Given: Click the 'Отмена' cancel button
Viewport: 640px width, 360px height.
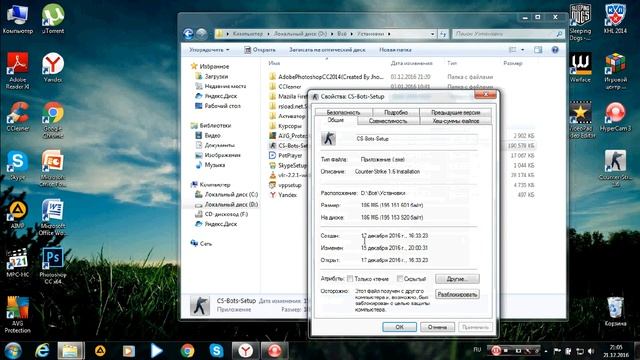Looking at the screenshot, I should click(x=437, y=327).
